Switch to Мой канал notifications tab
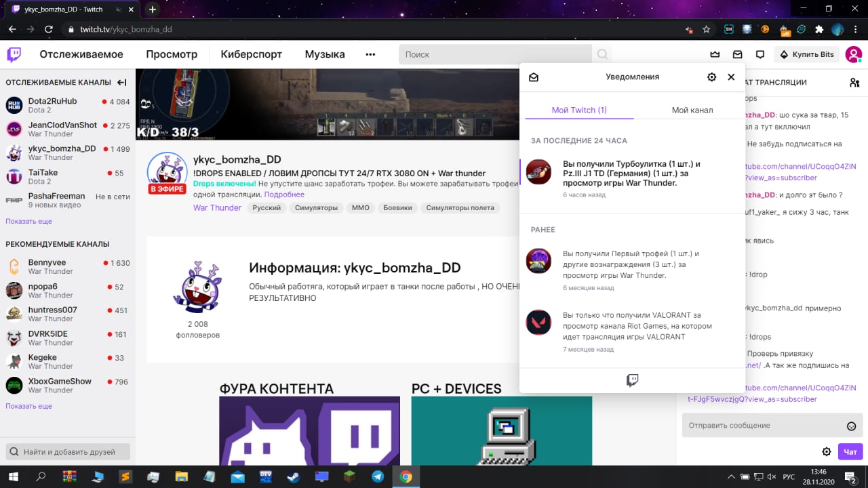Screen dimensions: 868x488 coord(692,110)
